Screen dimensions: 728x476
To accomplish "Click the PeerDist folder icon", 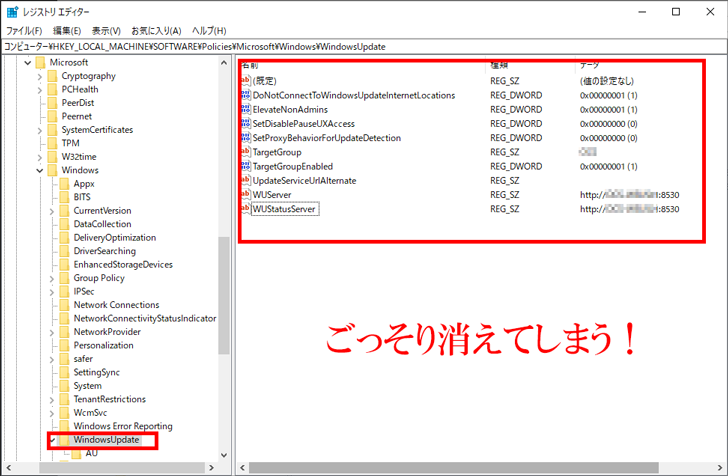I will (52, 103).
